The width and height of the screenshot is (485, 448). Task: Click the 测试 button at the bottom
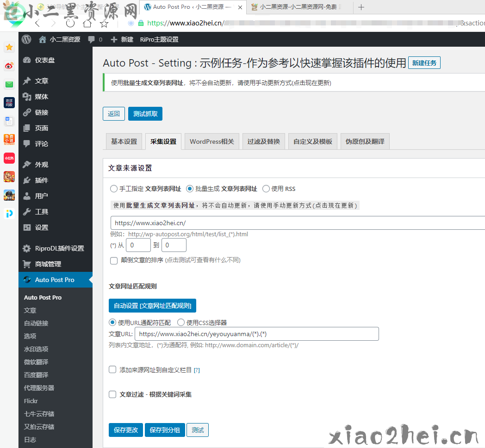point(198,430)
